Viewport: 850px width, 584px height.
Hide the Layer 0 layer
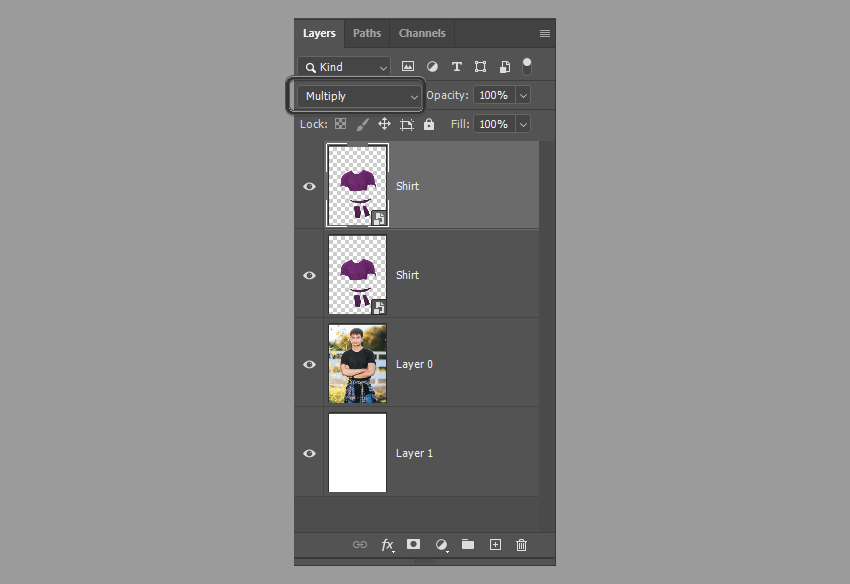pos(309,364)
